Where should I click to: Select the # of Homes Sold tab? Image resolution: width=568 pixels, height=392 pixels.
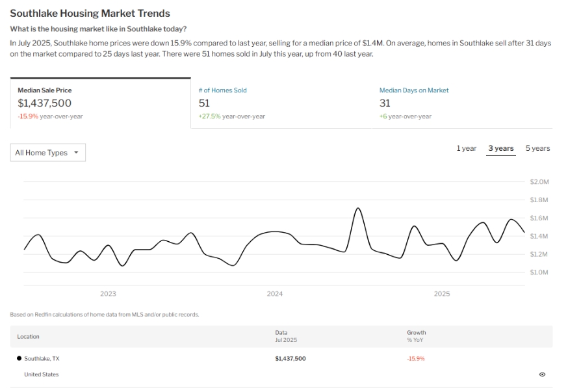222,90
